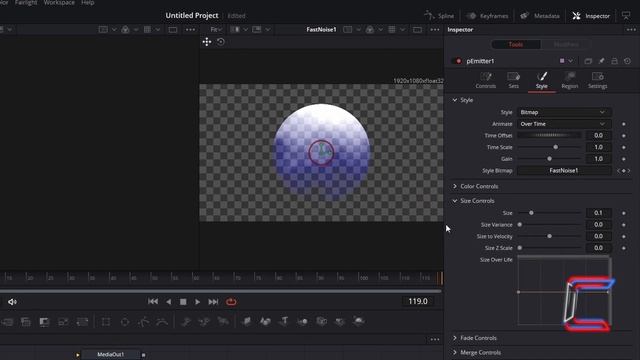Add Renderer 3D dome icon tool
This screenshot has width=640, height=360.
[x=359, y=322]
